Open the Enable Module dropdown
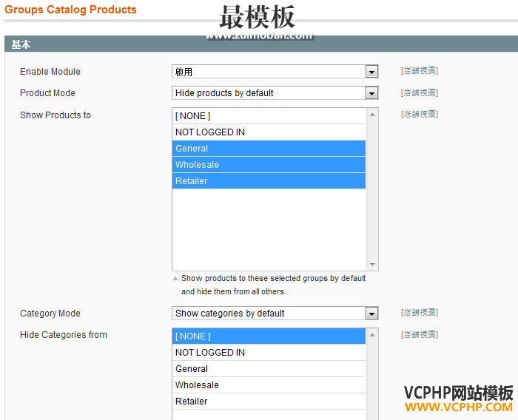This screenshot has height=420, width=518. [275, 72]
